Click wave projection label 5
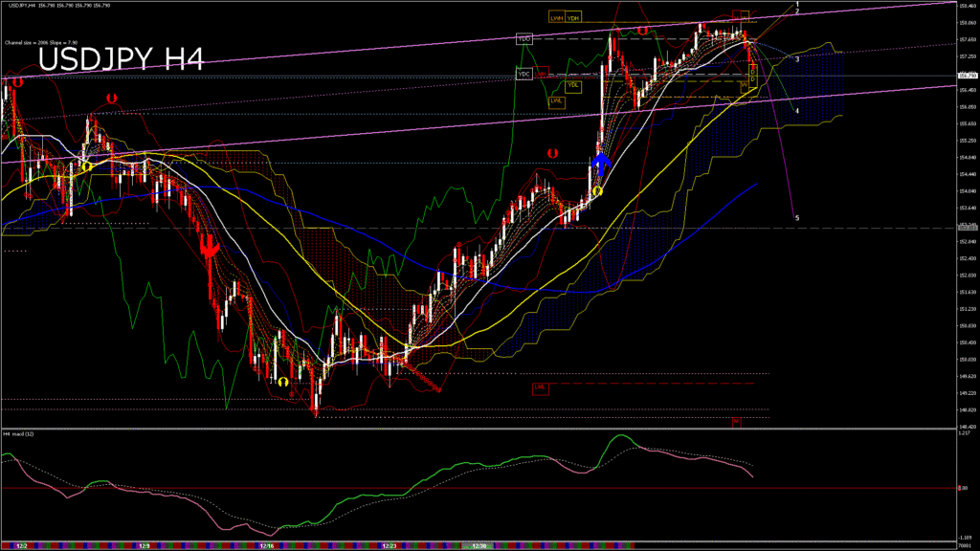This screenshot has height=551, width=980. point(797,218)
